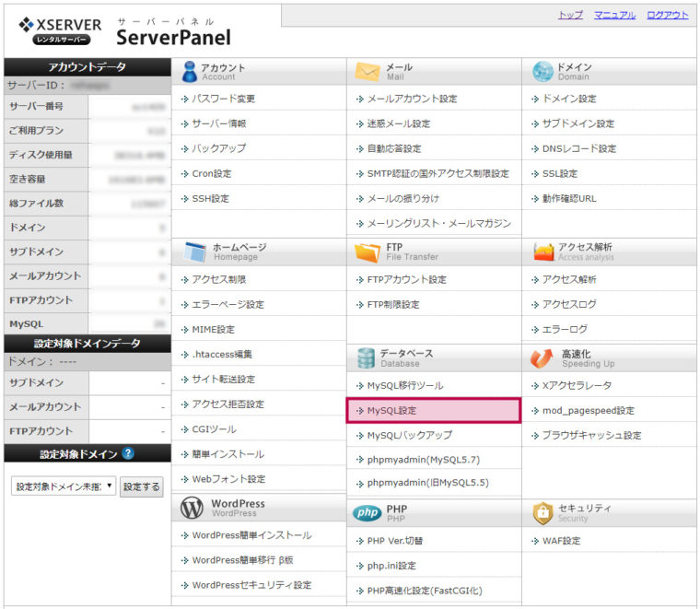The width and height of the screenshot is (700, 609).
Task: Click the FTP folder icon
Action: [367, 252]
